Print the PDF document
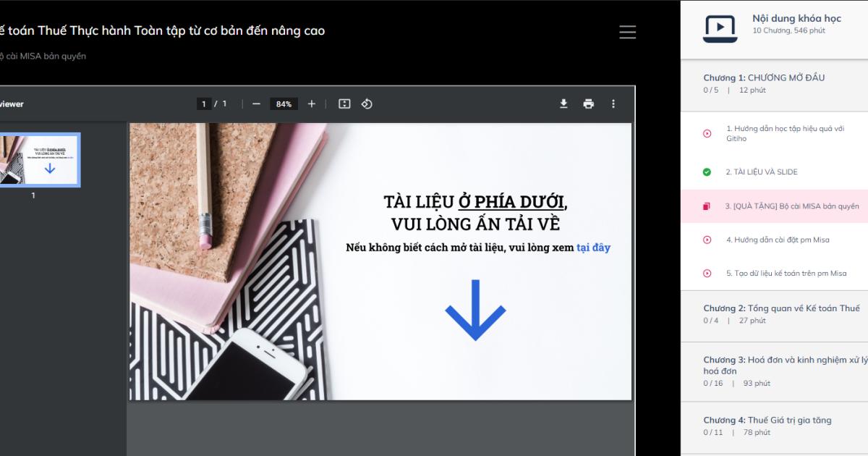Viewport: 868px width, 456px height. [x=588, y=104]
